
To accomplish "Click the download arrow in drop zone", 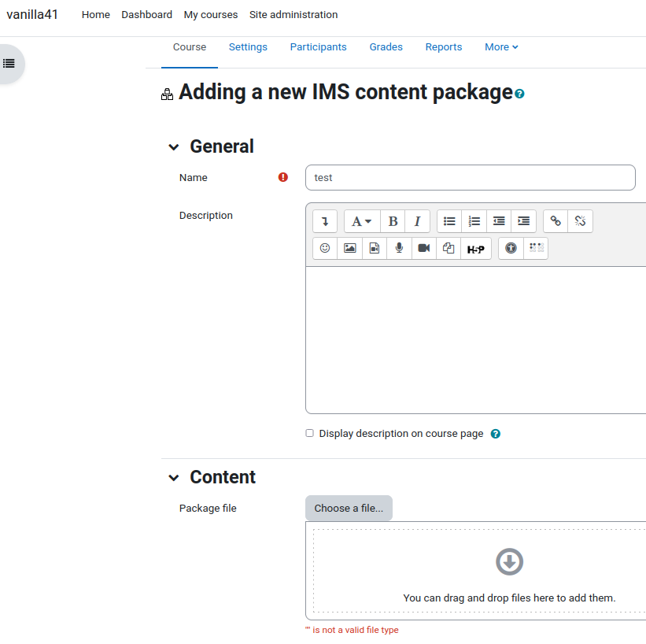I will (510, 561).
